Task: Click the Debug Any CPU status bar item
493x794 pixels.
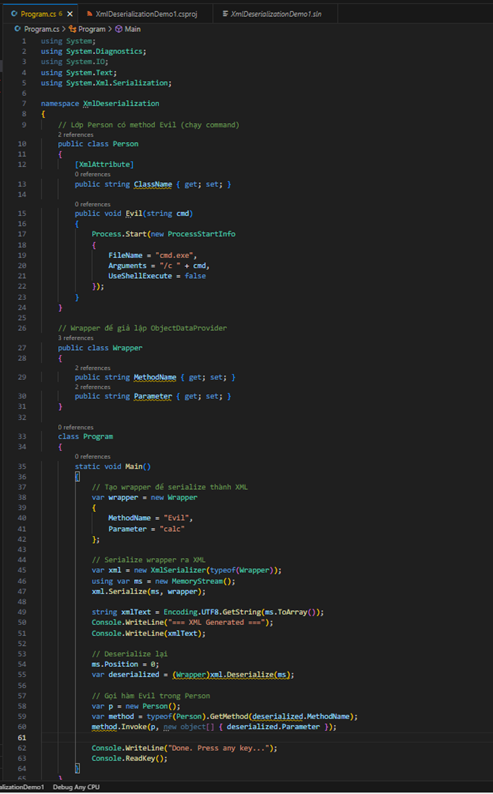Action: (x=76, y=787)
